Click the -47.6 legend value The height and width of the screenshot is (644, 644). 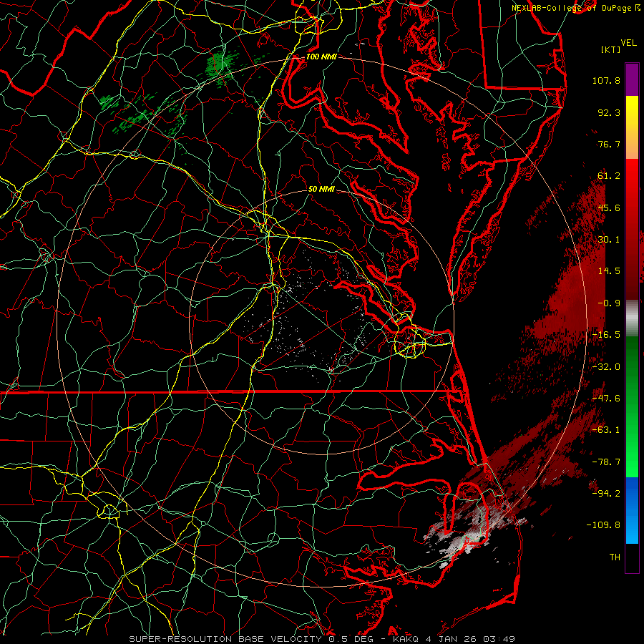[x=606, y=399]
